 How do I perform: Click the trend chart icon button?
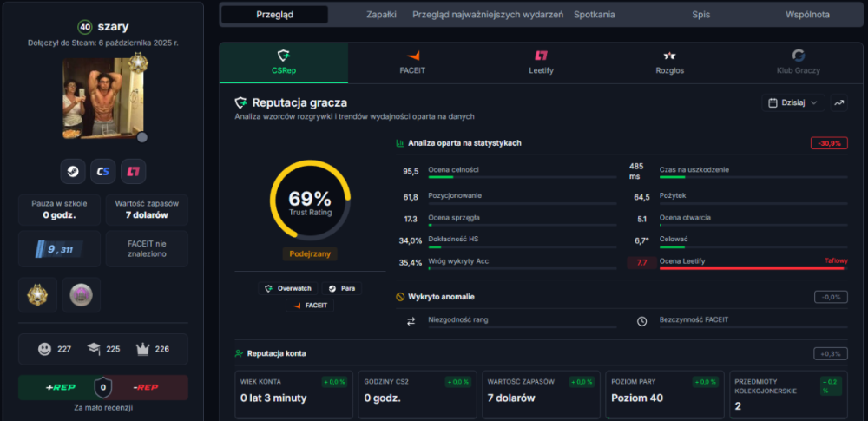coord(838,102)
